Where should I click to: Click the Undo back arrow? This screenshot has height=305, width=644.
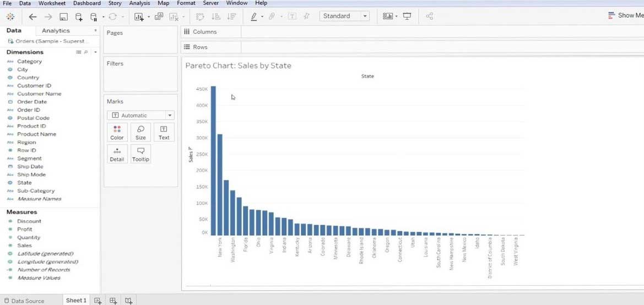point(33,17)
